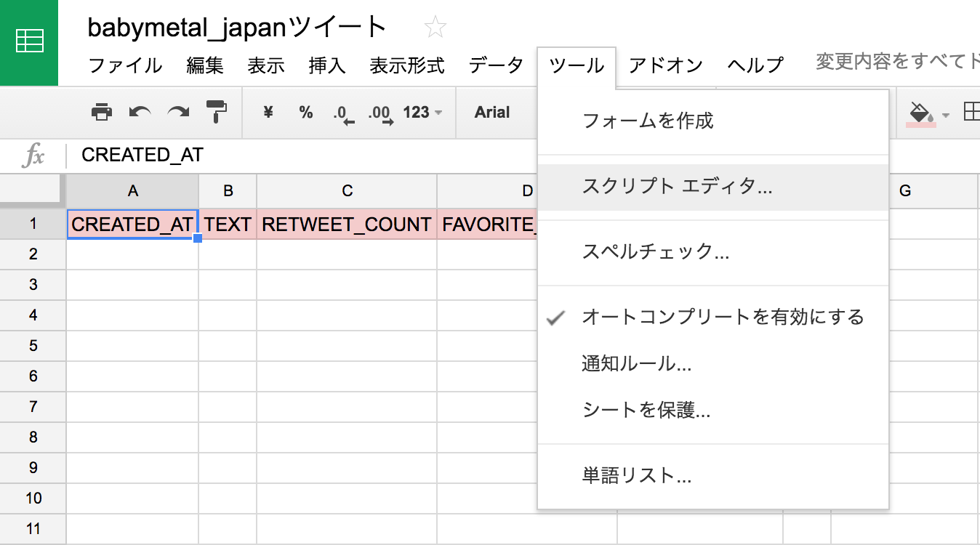Select row 11 header
This screenshot has height=545, width=980.
33,529
